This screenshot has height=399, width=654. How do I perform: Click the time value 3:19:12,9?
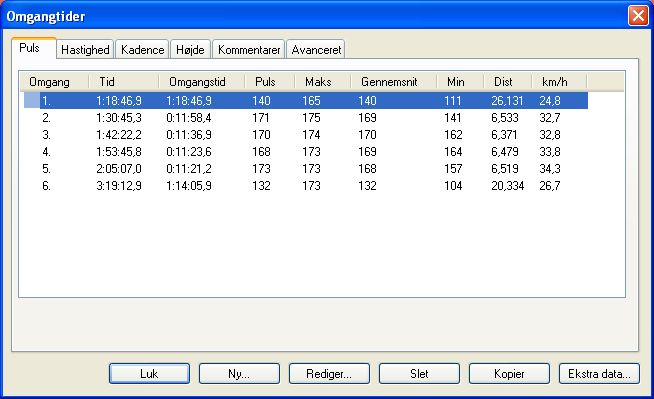[119, 186]
